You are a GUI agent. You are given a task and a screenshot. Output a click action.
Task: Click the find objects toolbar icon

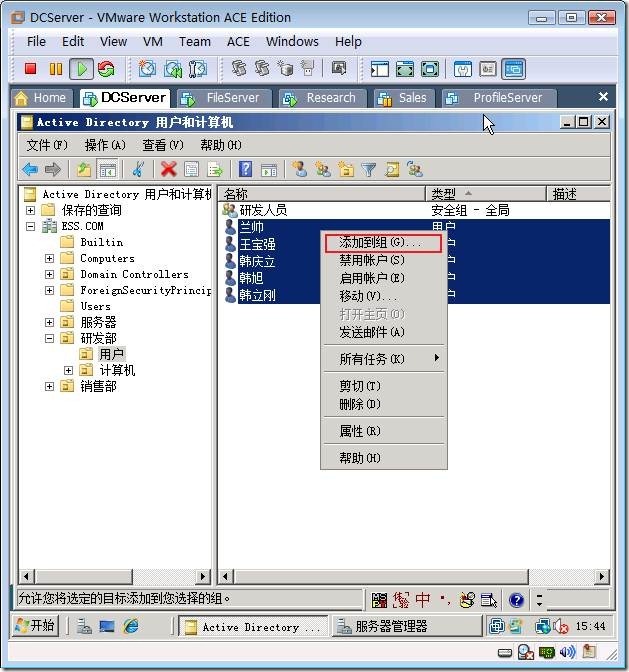click(x=392, y=170)
